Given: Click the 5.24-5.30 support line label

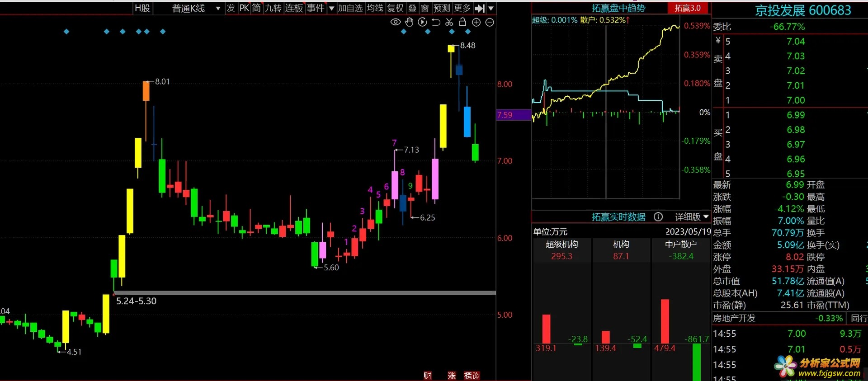Looking at the screenshot, I should click(136, 301).
